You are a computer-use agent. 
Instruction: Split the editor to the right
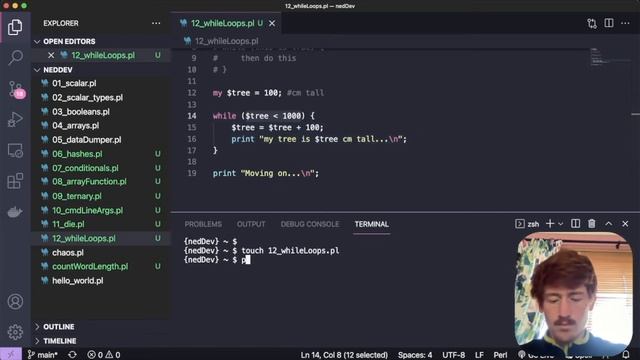(609, 23)
